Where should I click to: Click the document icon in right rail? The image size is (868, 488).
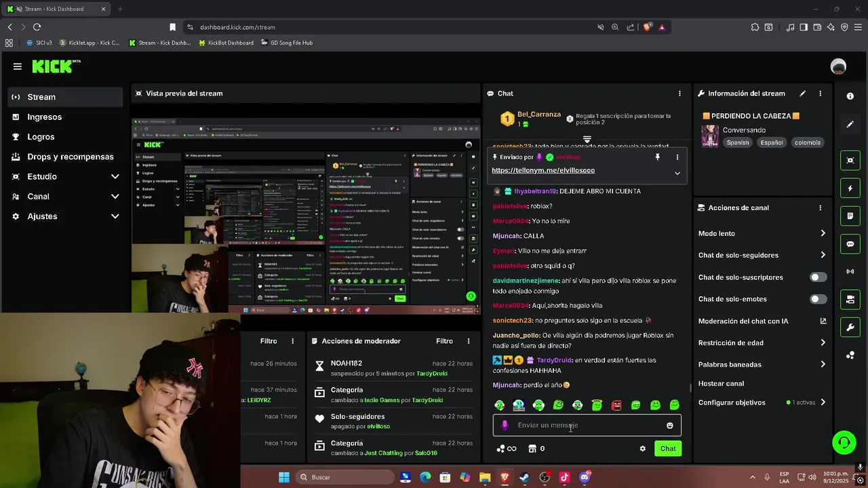tap(850, 216)
